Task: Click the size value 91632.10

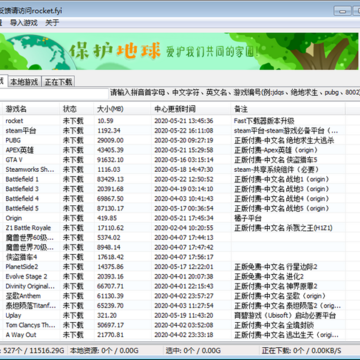Action: click(x=110, y=160)
